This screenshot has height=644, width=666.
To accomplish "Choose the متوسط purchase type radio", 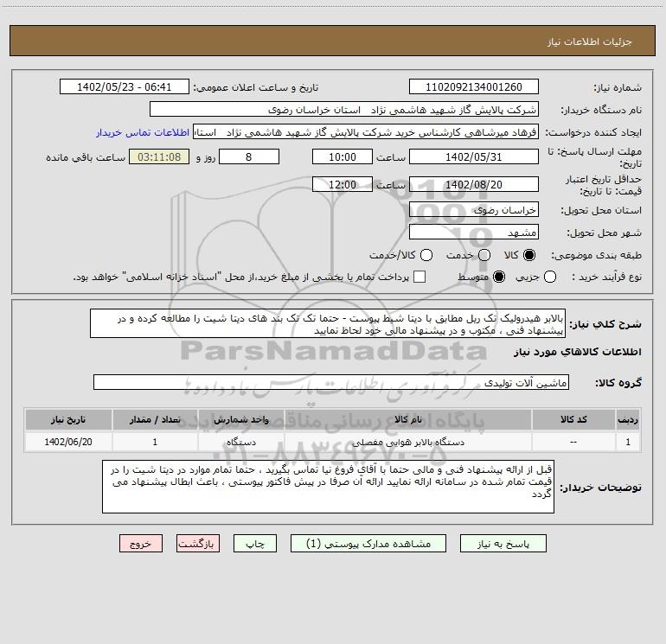I will [x=499, y=277].
